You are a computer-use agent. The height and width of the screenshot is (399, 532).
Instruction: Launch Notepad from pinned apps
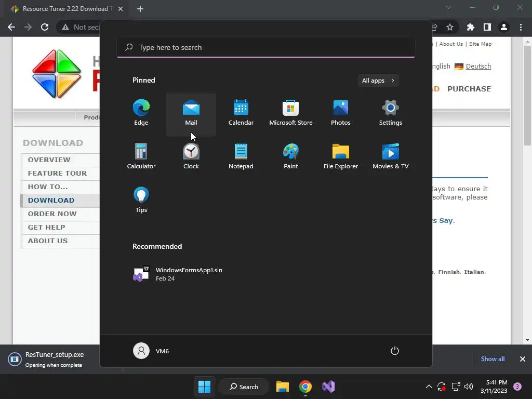[x=241, y=157]
